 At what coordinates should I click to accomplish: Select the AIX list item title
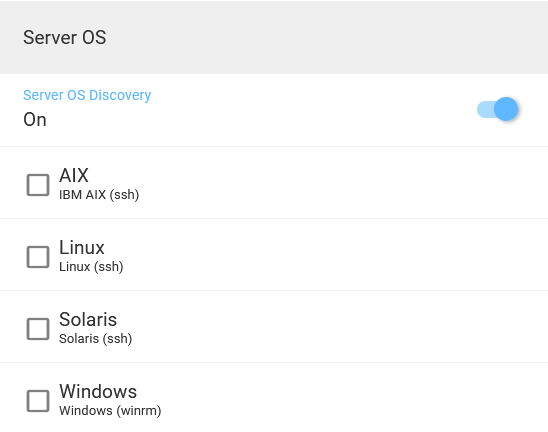[x=74, y=175]
